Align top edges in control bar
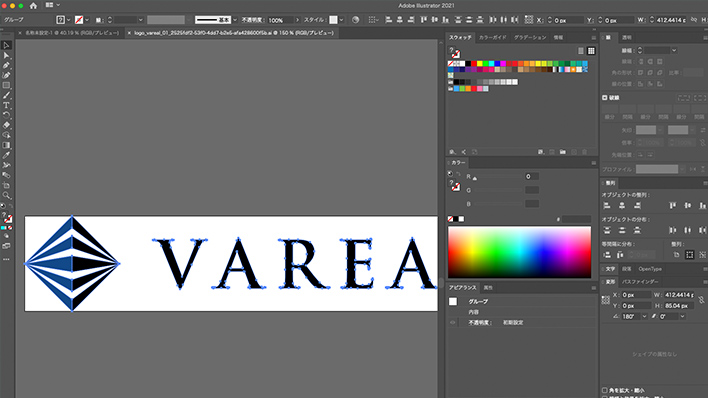Image resolution: width=708 pixels, height=398 pixels. click(x=424, y=20)
